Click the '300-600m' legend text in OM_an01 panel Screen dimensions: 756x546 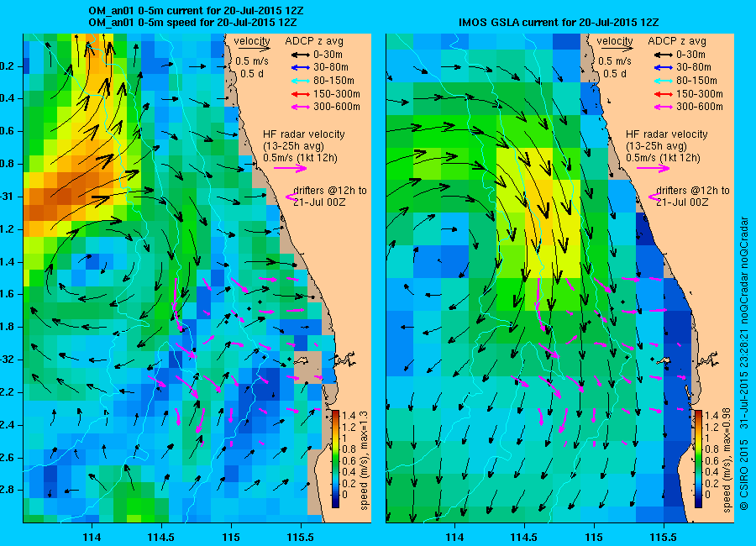pyautogui.click(x=337, y=107)
